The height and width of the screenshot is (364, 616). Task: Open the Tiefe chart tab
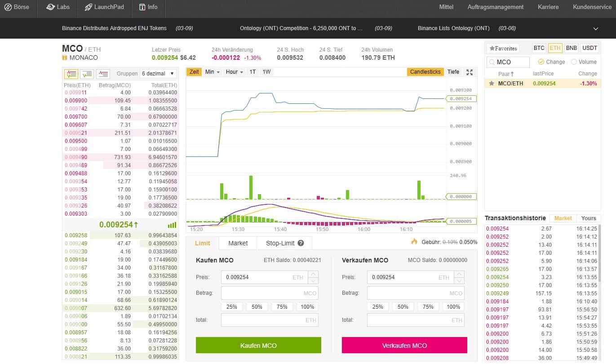453,72
